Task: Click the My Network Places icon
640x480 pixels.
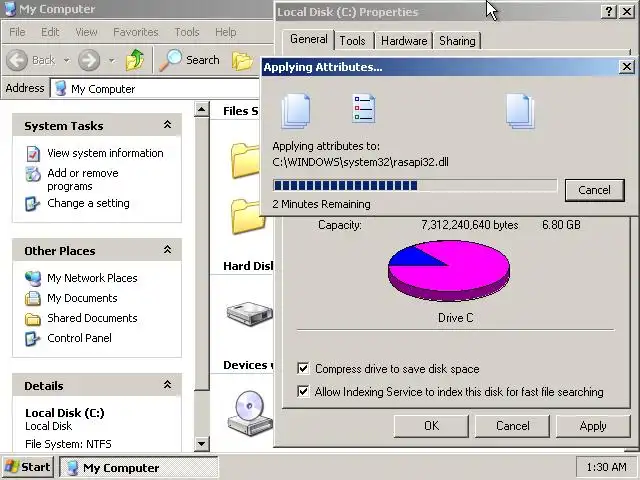Action: point(33,278)
